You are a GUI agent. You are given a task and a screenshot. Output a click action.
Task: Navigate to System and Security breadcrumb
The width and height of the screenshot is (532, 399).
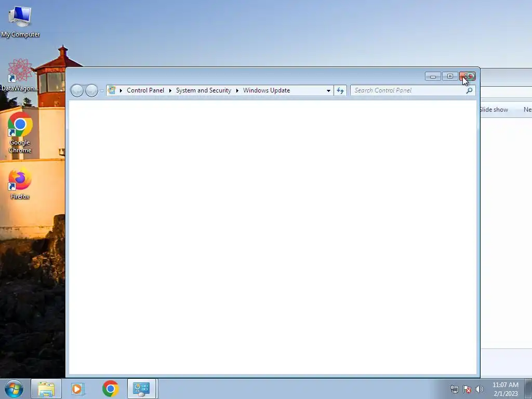point(203,90)
